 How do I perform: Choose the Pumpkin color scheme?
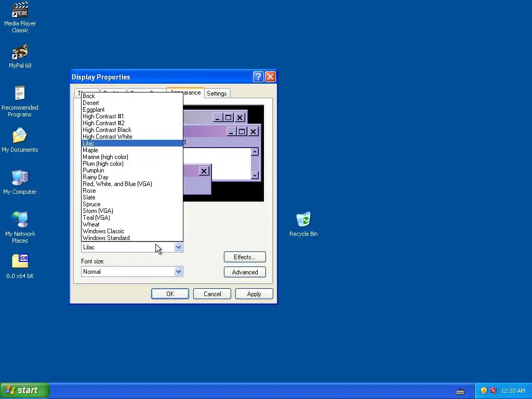tap(132, 170)
